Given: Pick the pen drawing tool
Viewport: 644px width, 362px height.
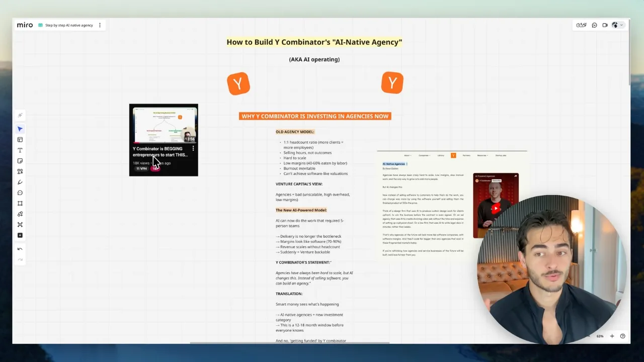Looking at the screenshot, I should coord(20,182).
